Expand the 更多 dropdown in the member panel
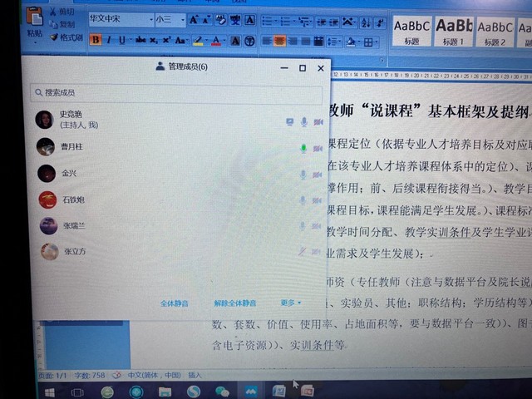The width and height of the screenshot is (532, 399). (x=291, y=303)
